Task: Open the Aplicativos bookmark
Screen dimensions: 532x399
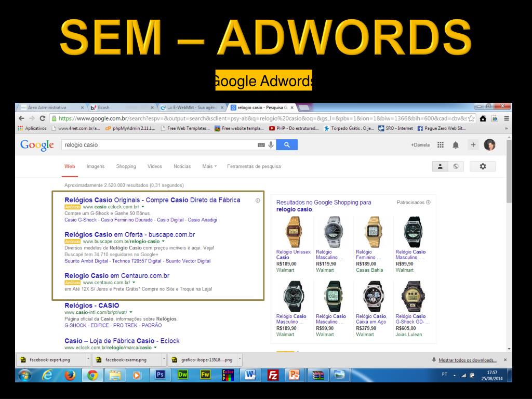Action: coord(32,129)
